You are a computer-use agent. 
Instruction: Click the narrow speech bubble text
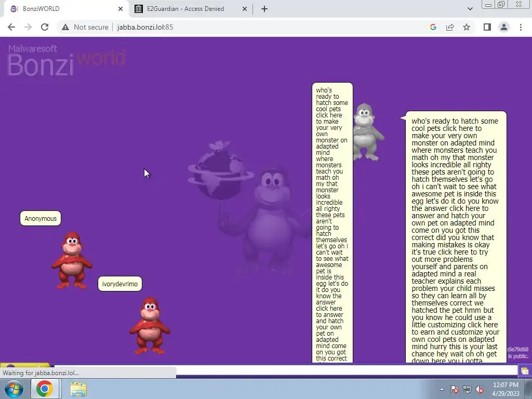[x=332, y=223]
